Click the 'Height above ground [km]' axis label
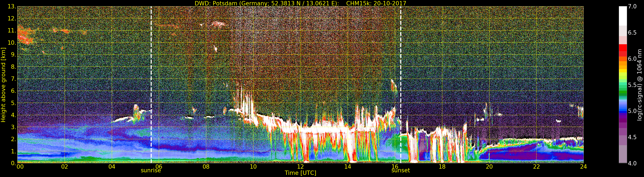Image resolution: width=644 pixels, height=177 pixels. point(3,85)
